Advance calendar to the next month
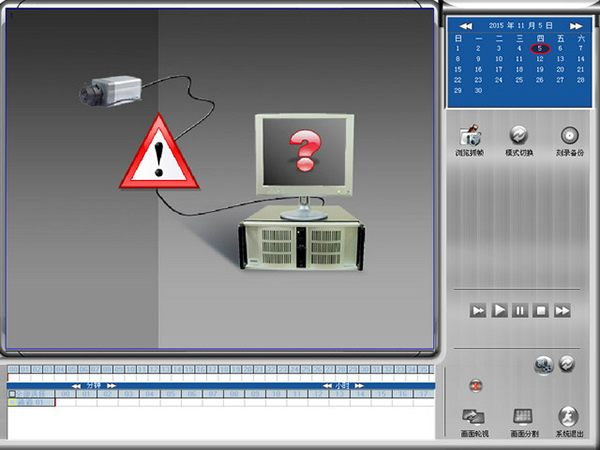 click(577, 25)
